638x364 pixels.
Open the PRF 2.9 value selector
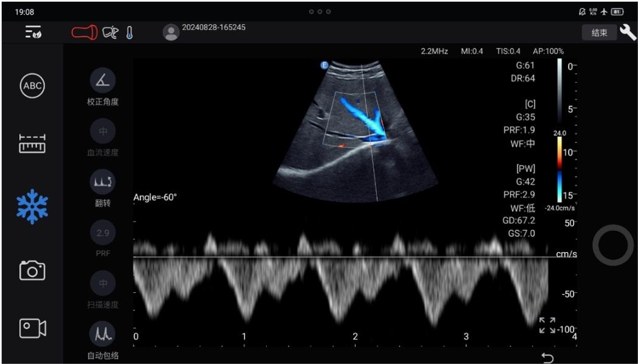102,233
